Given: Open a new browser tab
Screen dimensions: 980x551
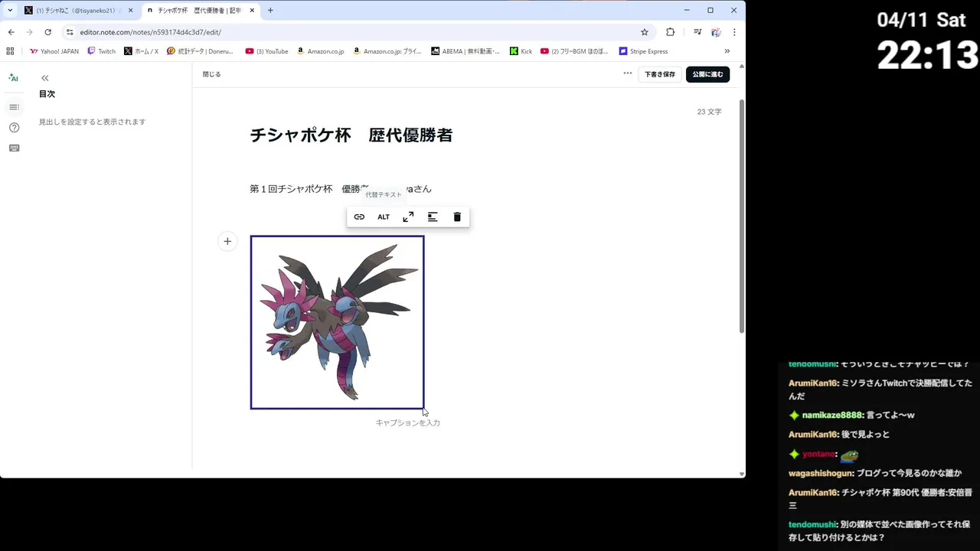Looking at the screenshot, I should (x=270, y=11).
